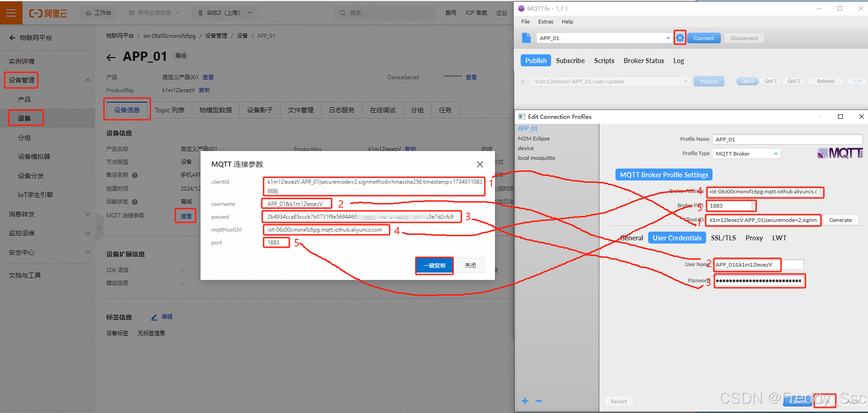
Task: Click the edit pencil icon beside 标签信息
Action: click(x=154, y=317)
